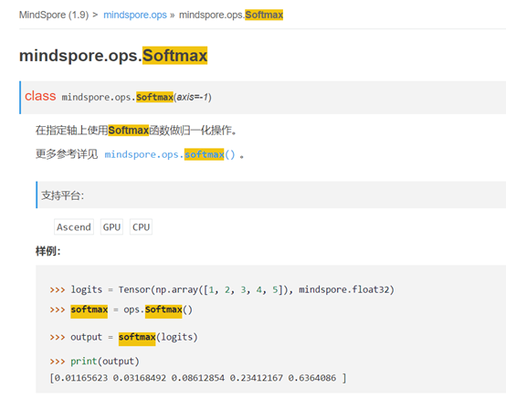The image size is (506, 420).
Task: Click the CPU platform tag
Action: [141, 227]
